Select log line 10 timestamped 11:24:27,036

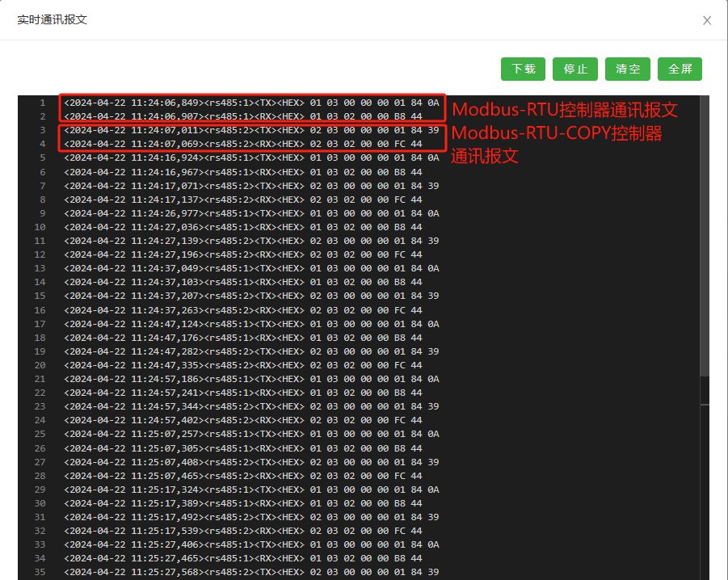(x=243, y=227)
